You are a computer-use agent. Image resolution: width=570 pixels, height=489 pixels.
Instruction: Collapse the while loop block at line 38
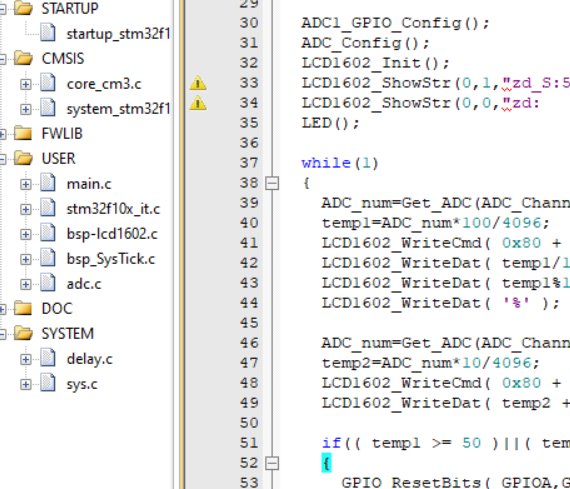(x=272, y=183)
